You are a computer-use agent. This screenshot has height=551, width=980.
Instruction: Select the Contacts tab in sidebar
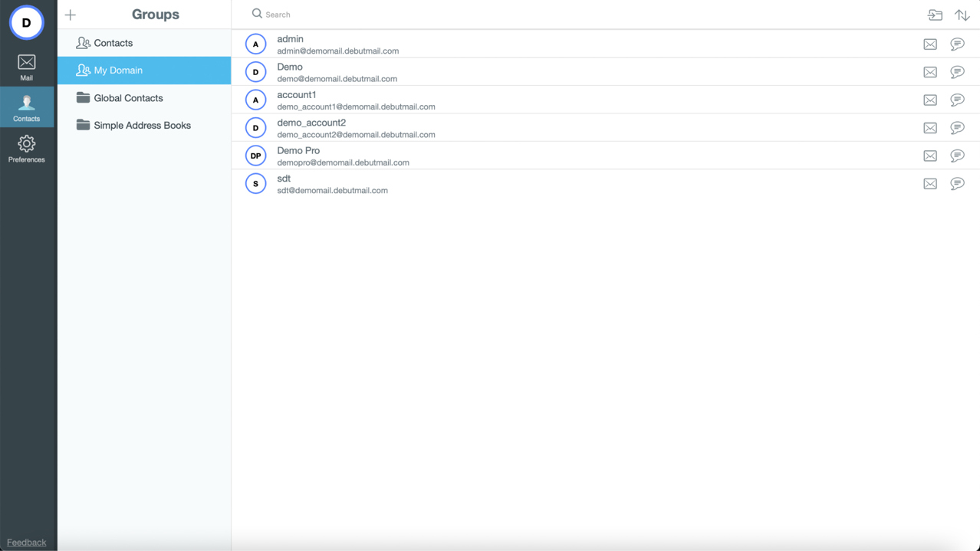click(27, 108)
